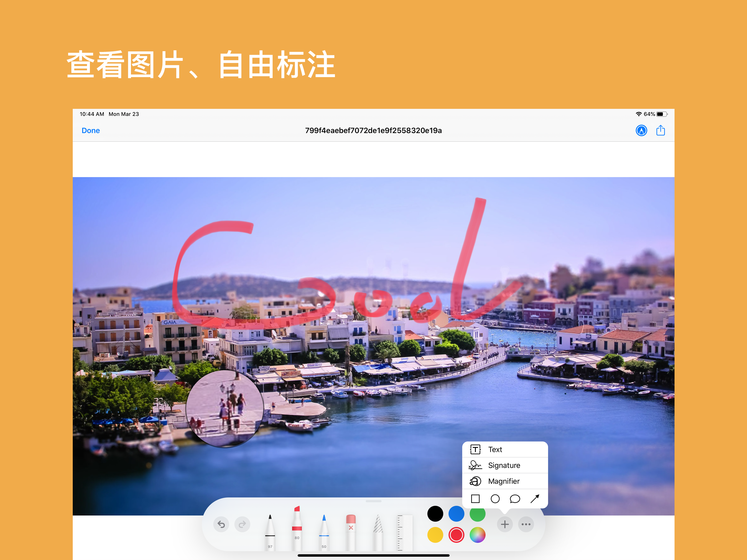Insert an arrow shape
Viewport: 747px width, 560px height.
(535, 498)
